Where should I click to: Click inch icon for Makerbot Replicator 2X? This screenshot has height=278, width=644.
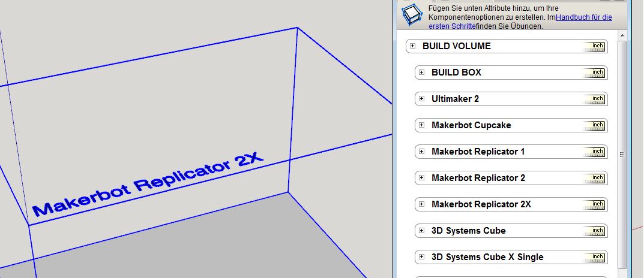(x=595, y=205)
